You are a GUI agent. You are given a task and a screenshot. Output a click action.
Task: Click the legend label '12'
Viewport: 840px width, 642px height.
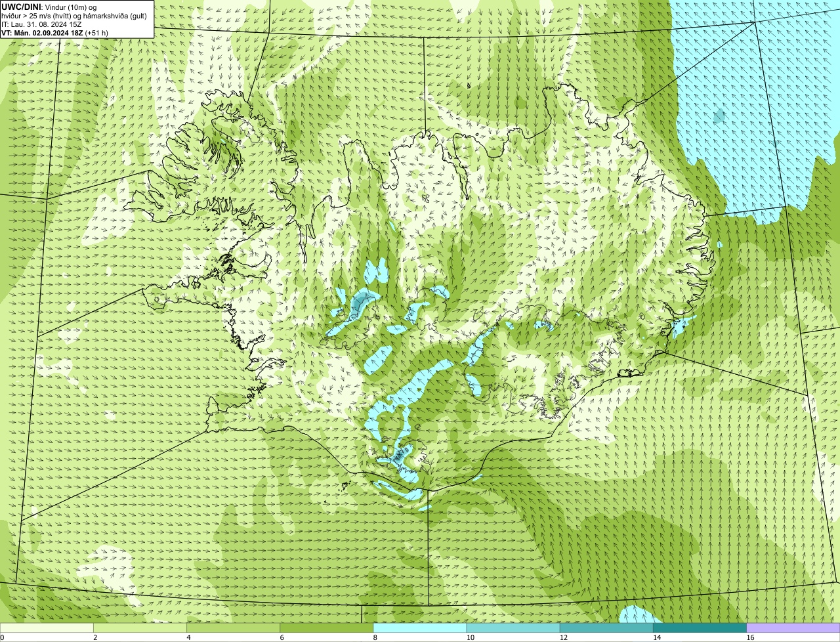[564, 637]
